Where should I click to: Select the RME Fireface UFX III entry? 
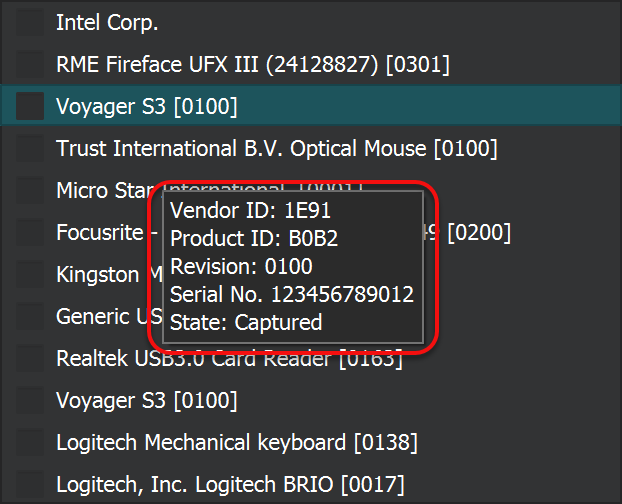point(252,64)
